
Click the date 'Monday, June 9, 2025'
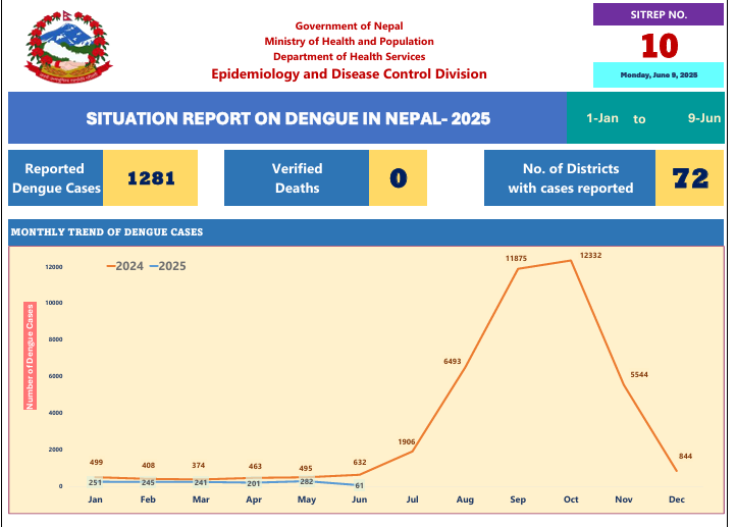[x=659, y=75]
